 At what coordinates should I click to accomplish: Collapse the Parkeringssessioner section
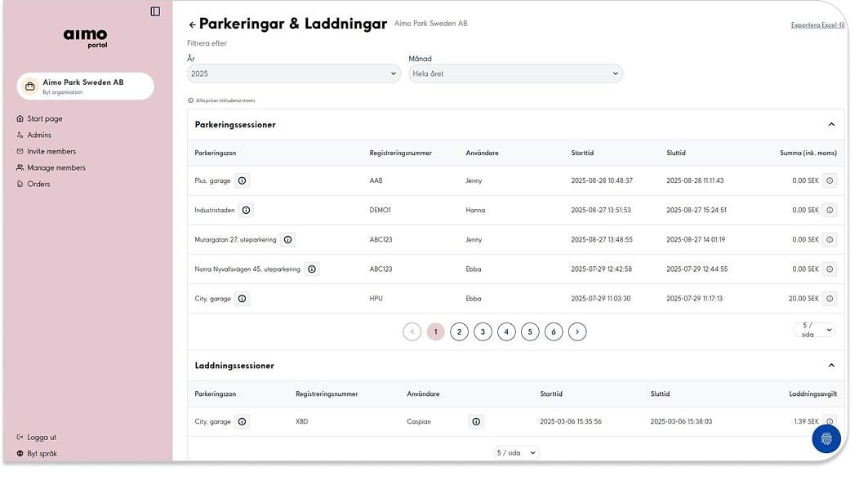pos(831,125)
